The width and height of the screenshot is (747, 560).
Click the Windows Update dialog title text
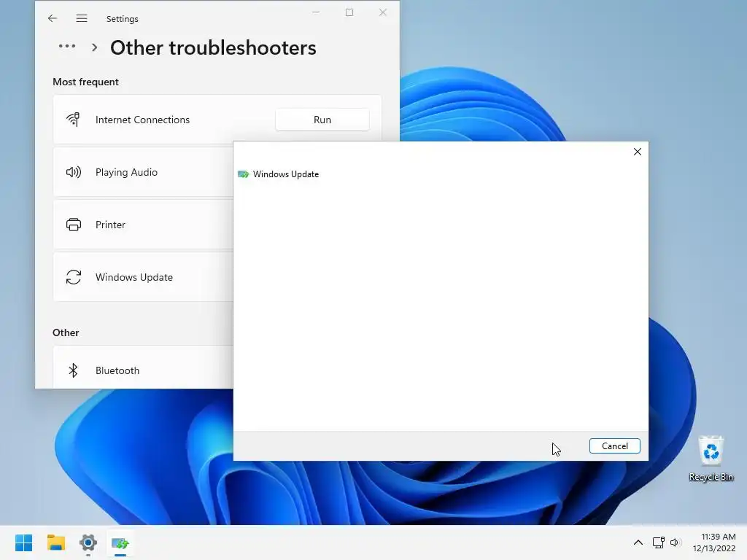point(286,174)
